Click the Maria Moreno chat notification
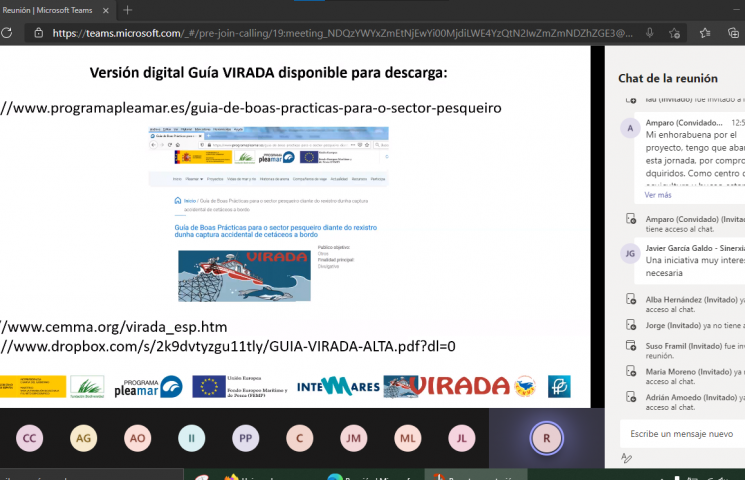 pos(684,376)
